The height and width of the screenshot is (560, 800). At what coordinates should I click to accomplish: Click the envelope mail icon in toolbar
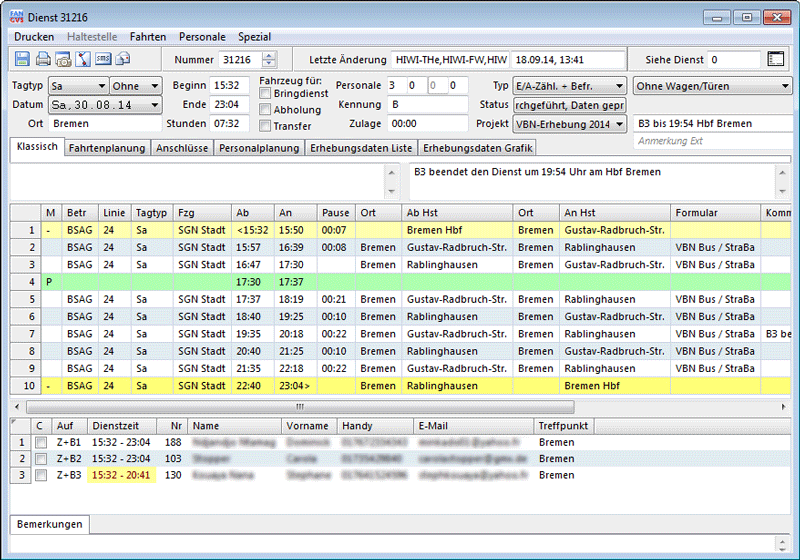(123, 59)
